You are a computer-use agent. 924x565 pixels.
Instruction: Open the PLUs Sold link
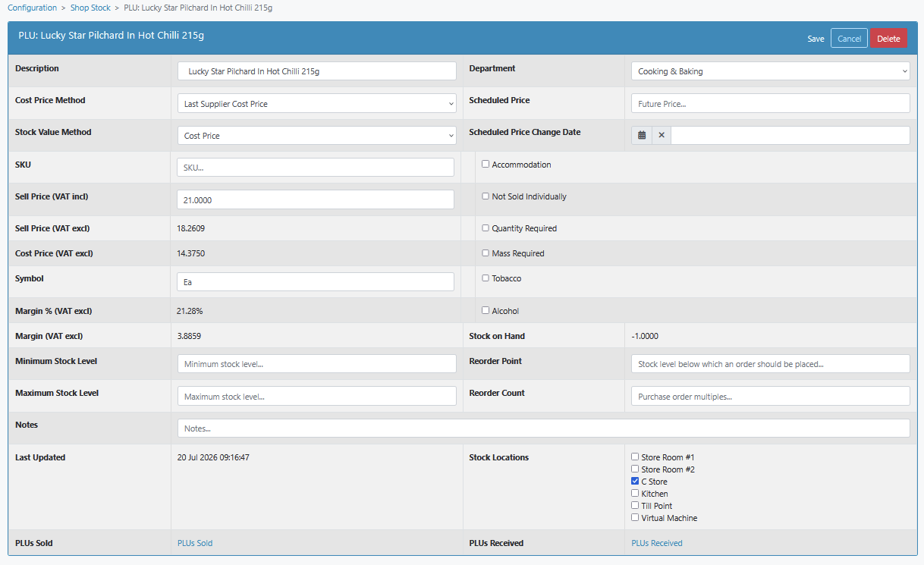195,543
